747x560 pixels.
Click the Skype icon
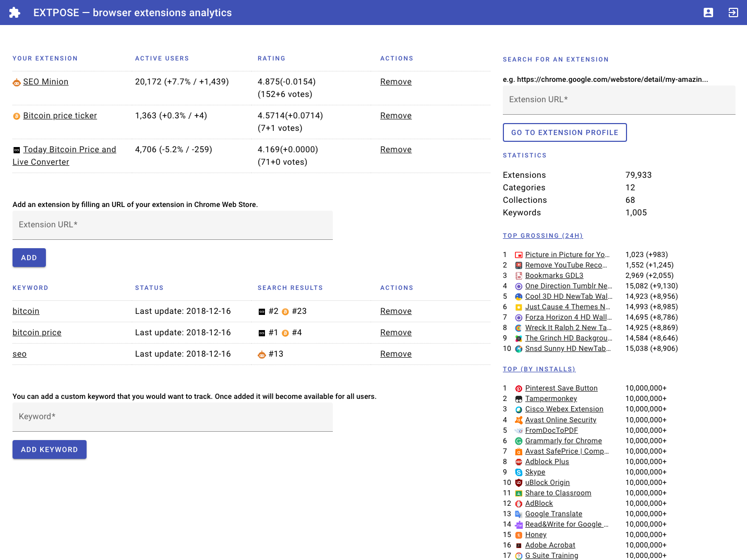click(519, 472)
